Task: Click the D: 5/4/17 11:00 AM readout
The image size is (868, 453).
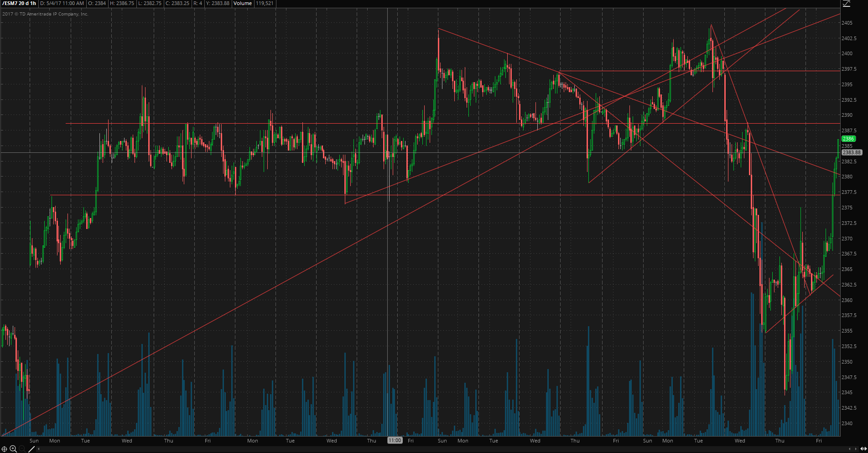Action: pyautogui.click(x=62, y=3)
